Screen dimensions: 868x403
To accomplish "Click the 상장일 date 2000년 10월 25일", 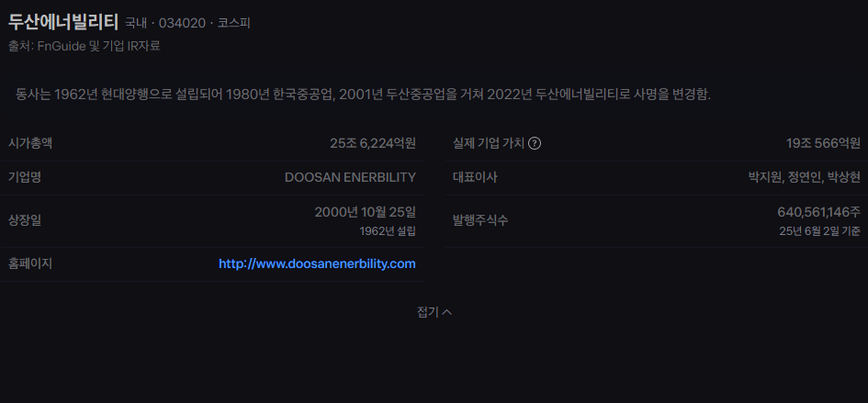I will click(365, 212).
